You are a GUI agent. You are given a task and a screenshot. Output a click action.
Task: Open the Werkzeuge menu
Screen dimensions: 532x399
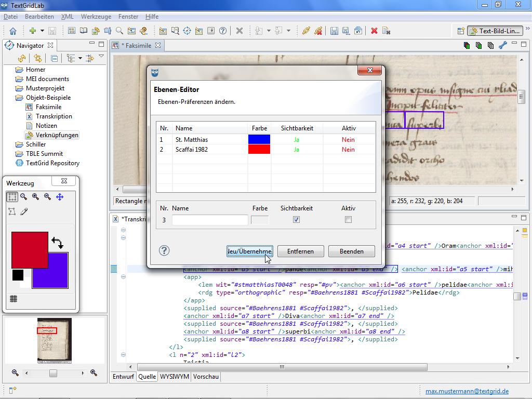pos(96,17)
